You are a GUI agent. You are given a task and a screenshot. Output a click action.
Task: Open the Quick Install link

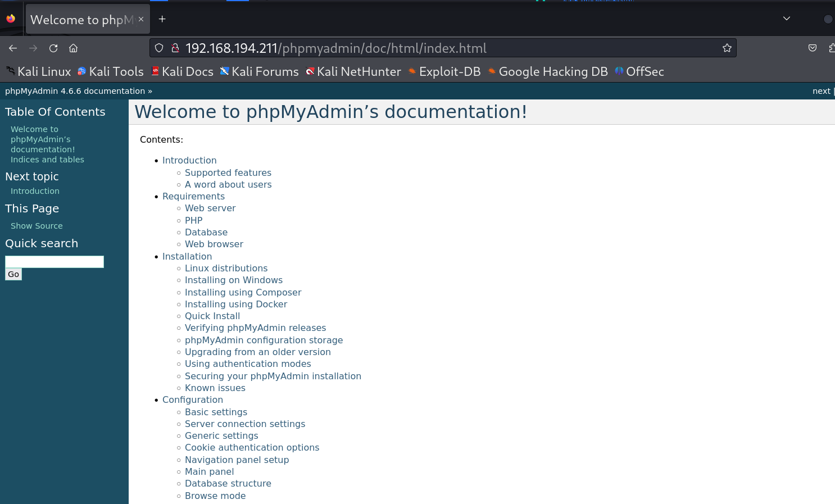pos(212,316)
